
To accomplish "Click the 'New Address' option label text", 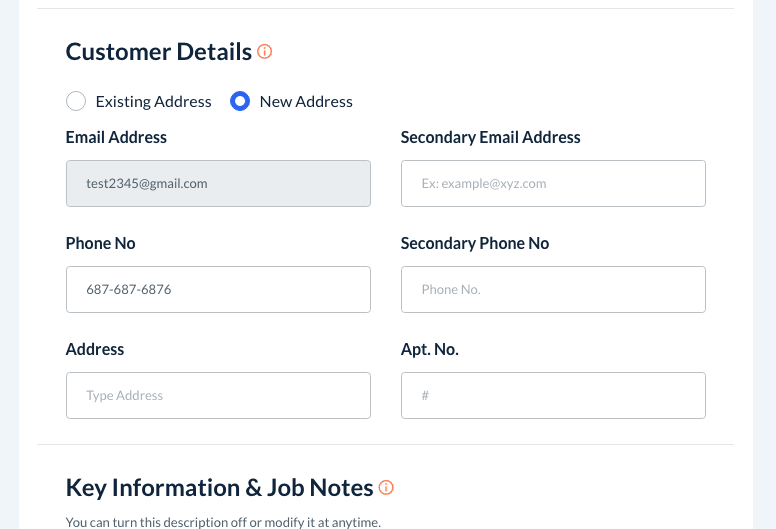I will pyautogui.click(x=306, y=101).
